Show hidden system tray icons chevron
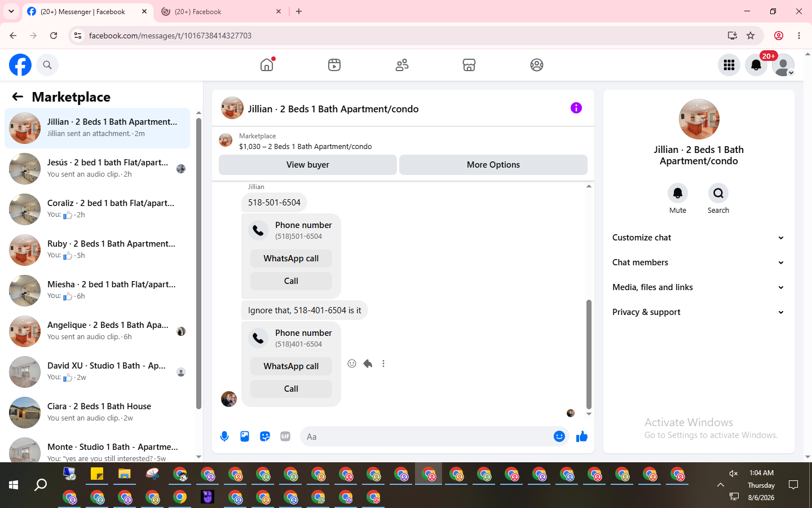This screenshot has height=508, width=812. point(721,485)
